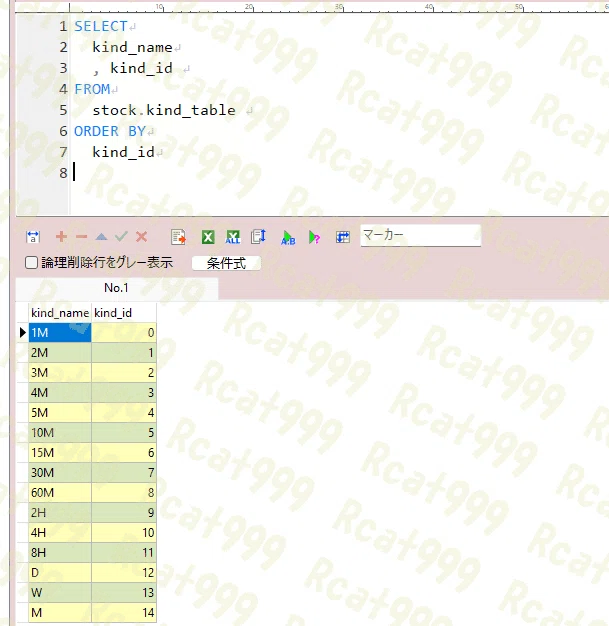Select the 3M cell
Viewport: 609px width, 626px height.
coord(60,372)
